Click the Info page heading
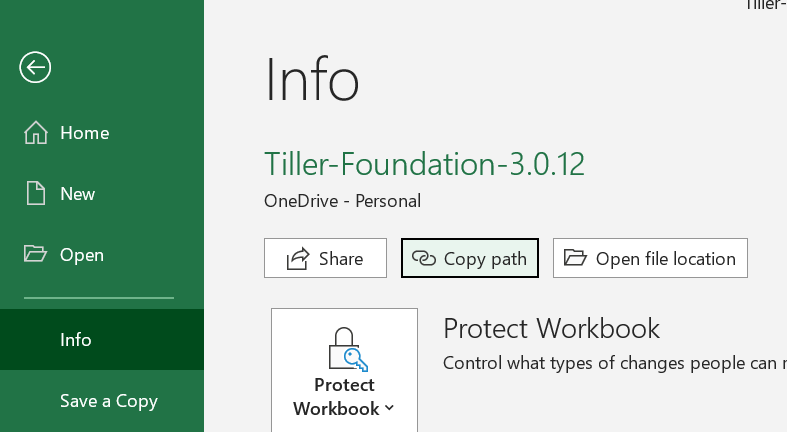787x432 pixels. coord(312,79)
